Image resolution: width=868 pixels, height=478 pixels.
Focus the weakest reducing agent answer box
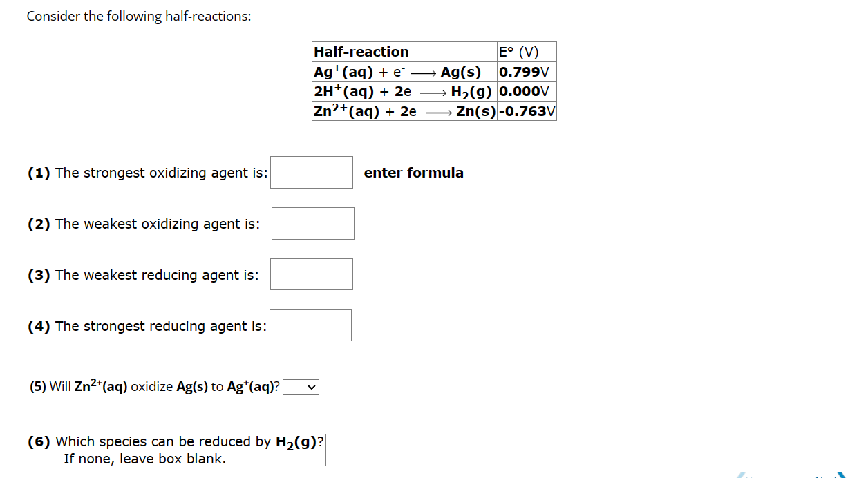pyautogui.click(x=312, y=274)
